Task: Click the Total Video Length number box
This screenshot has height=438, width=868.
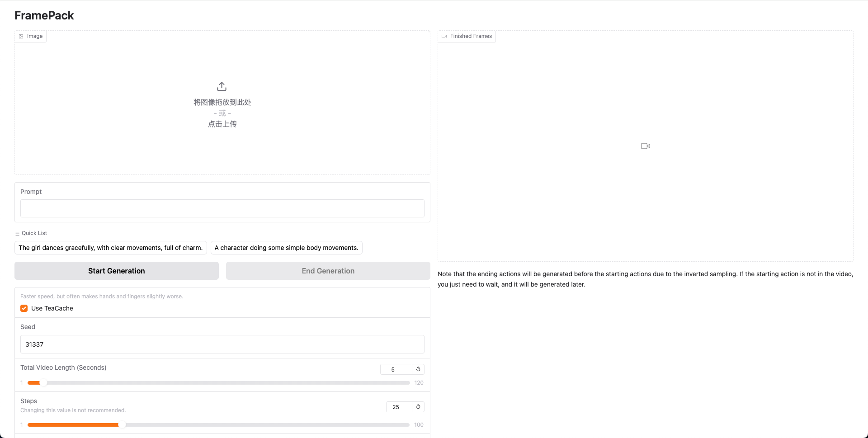Action: click(396, 369)
